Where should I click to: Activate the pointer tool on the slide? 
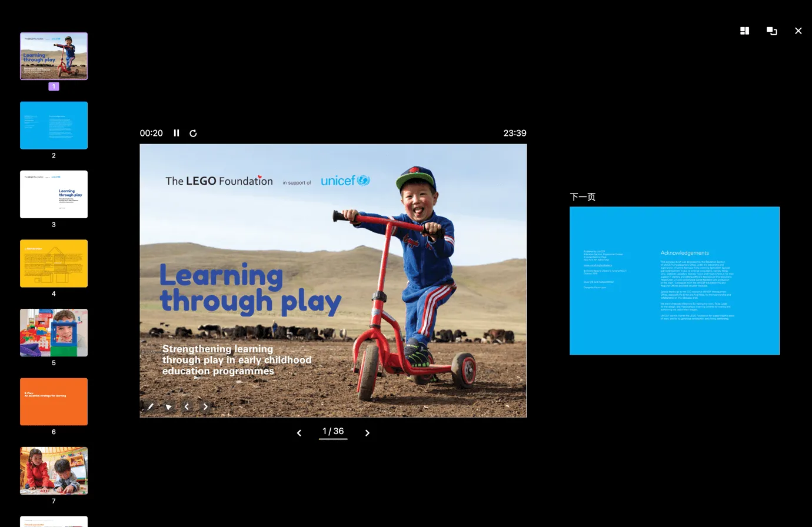coord(168,406)
